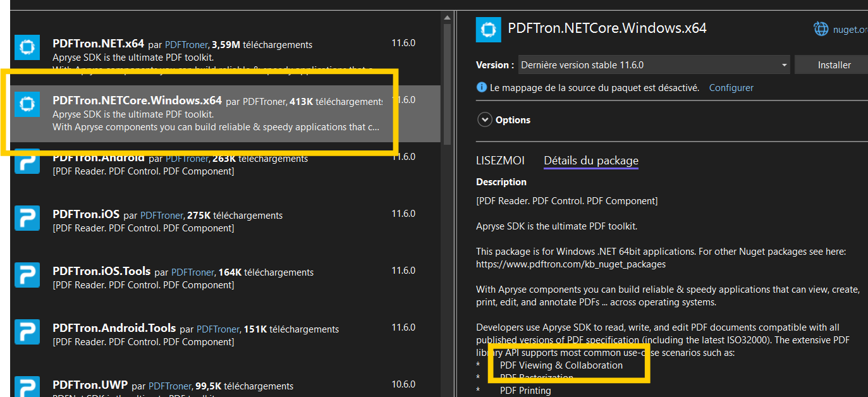This screenshot has height=397, width=868.
Task: Click the package icon in the details header
Action: pos(488,29)
